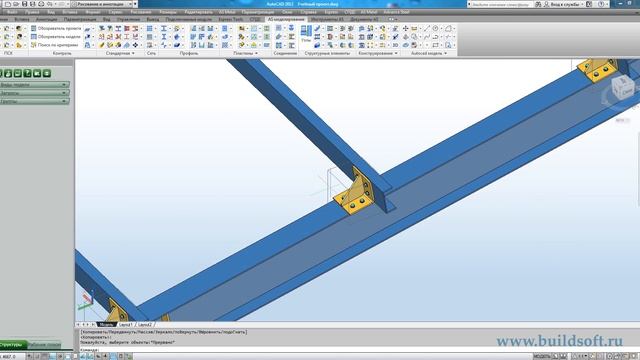Open the Файл menu
This screenshot has height=360, width=640.
point(12,12)
